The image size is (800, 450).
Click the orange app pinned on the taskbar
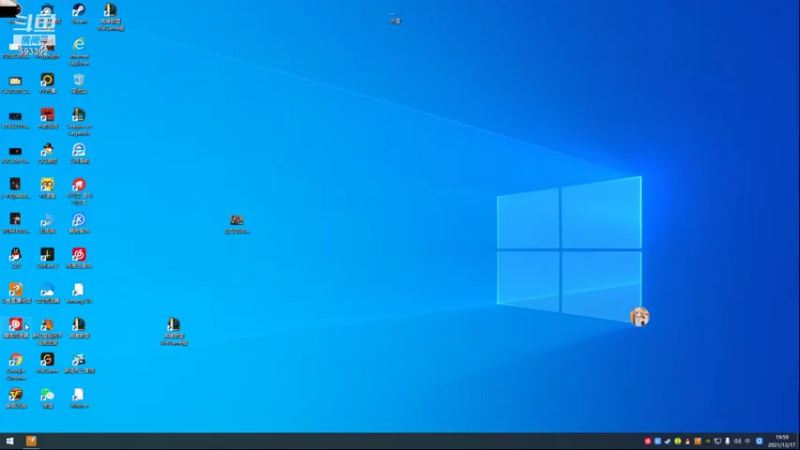tap(31, 441)
